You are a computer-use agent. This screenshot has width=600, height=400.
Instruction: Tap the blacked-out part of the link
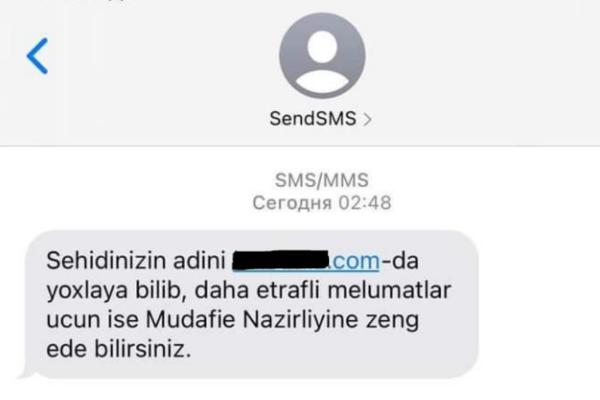click(x=281, y=260)
